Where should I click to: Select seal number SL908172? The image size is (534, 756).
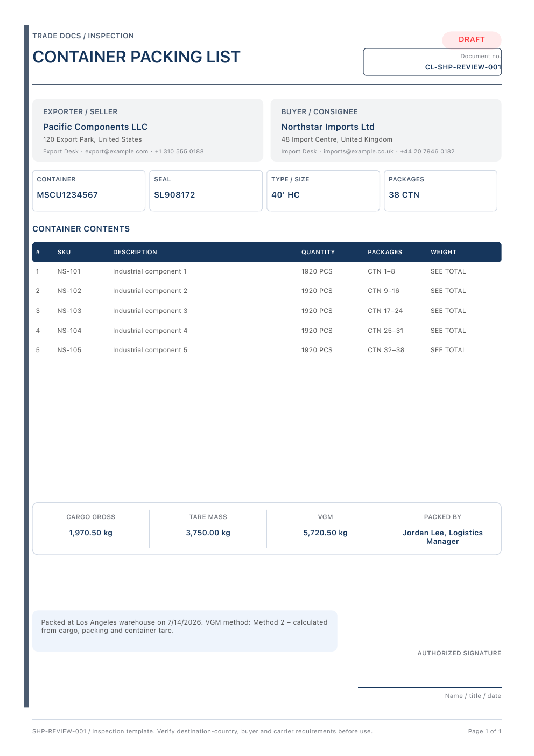pos(174,195)
